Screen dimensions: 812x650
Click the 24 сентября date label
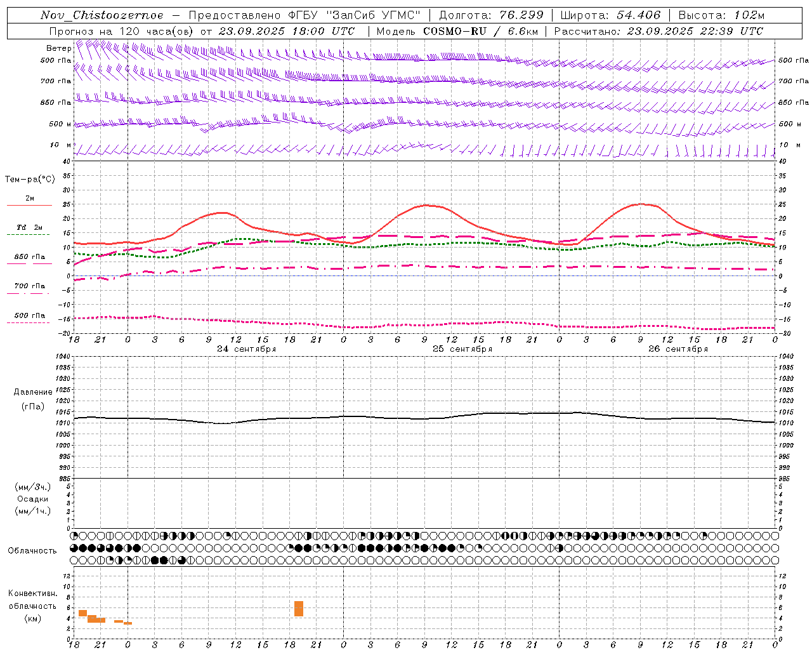pyautogui.click(x=246, y=349)
